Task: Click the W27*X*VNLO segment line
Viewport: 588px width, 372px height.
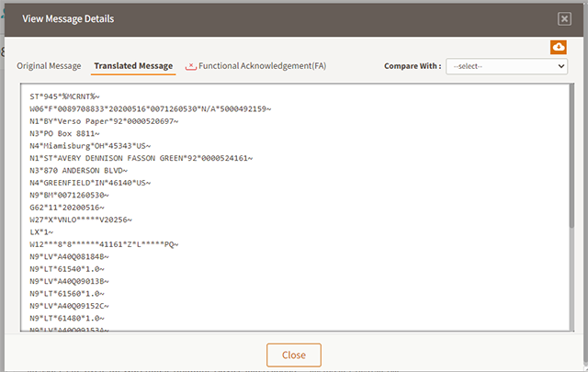Action: coord(81,220)
